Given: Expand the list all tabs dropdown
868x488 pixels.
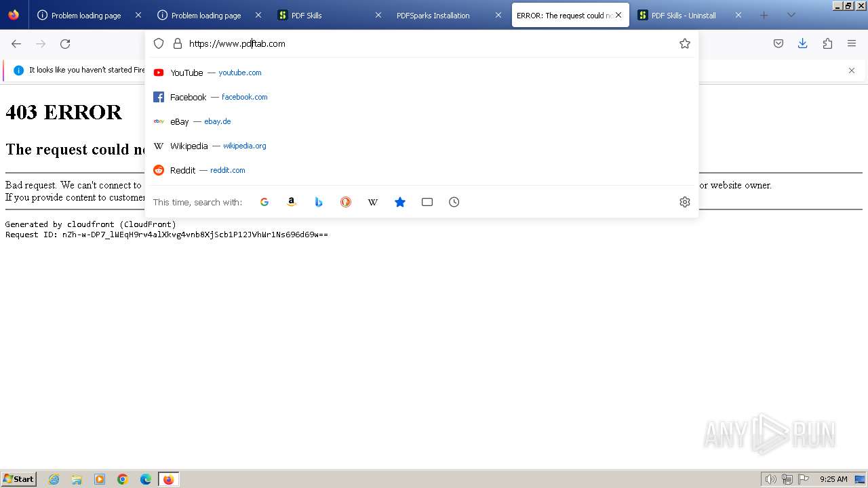Looking at the screenshot, I should 791,15.
